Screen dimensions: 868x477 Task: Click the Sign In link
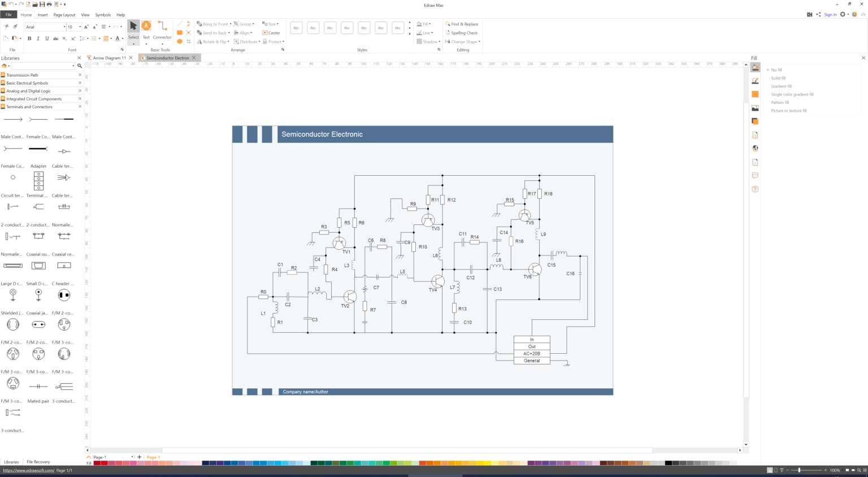coord(830,15)
